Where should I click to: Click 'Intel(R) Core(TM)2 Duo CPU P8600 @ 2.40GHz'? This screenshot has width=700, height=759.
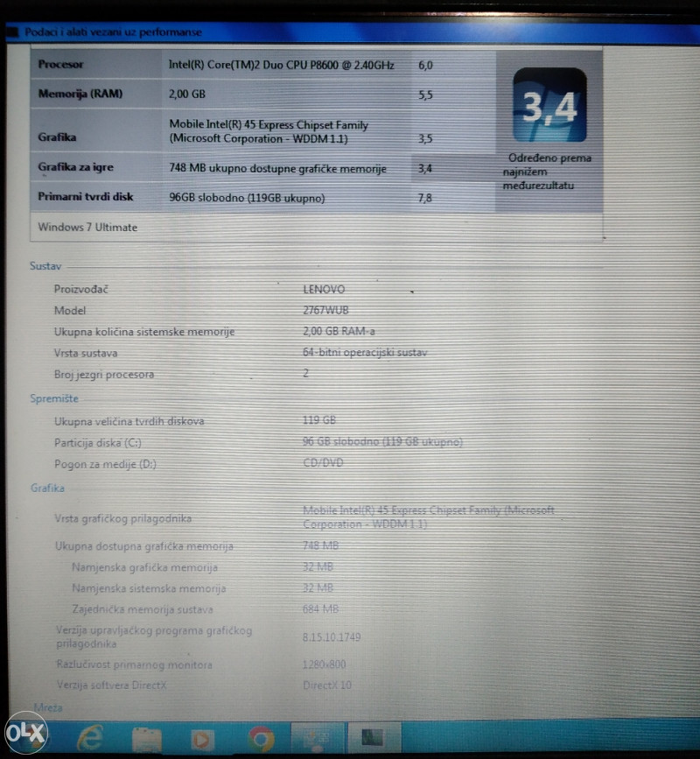coord(281,65)
